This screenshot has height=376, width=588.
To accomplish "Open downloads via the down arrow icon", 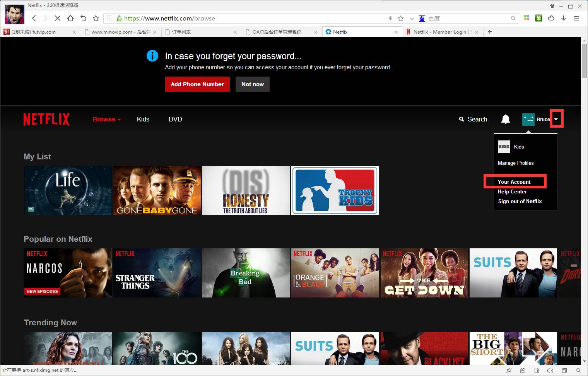I will click(x=564, y=18).
